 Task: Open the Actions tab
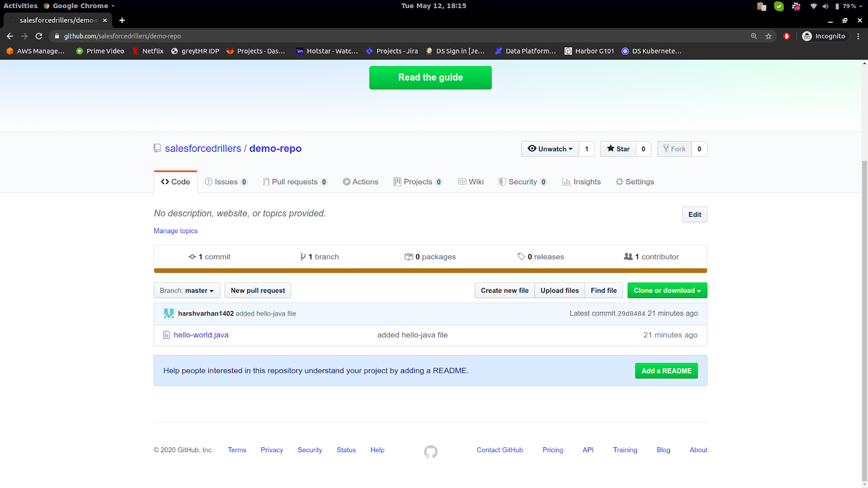click(360, 182)
